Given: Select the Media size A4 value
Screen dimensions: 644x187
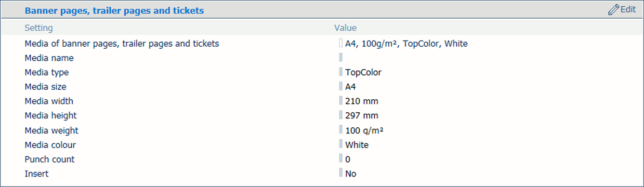Looking at the screenshot, I should (x=350, y=87).
